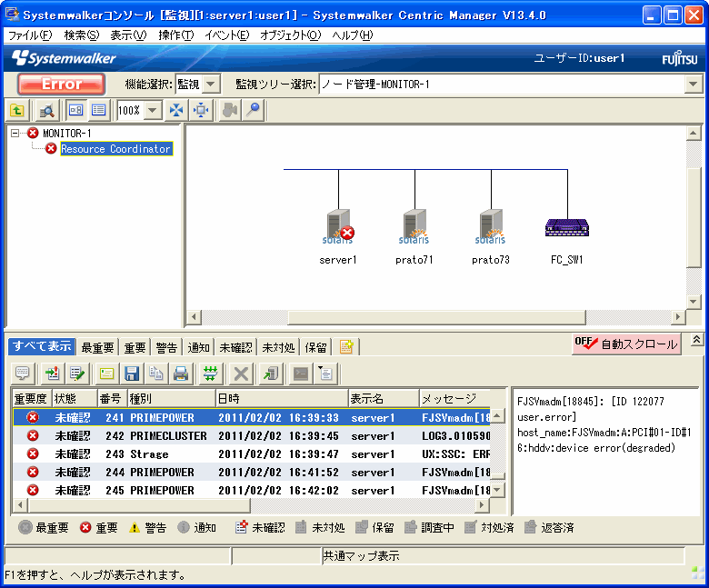
Task: Open the starred note tab icon
Action: 346,346
